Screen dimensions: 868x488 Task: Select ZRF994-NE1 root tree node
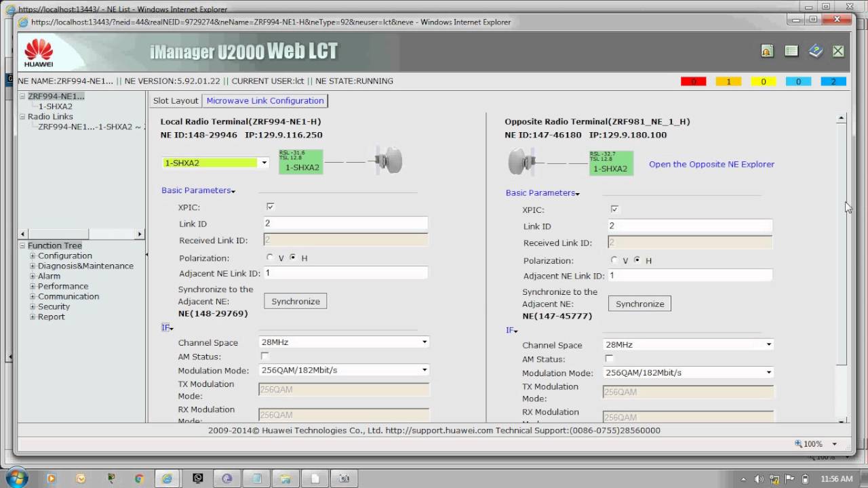pyautogui.click(x=56, y=96)
